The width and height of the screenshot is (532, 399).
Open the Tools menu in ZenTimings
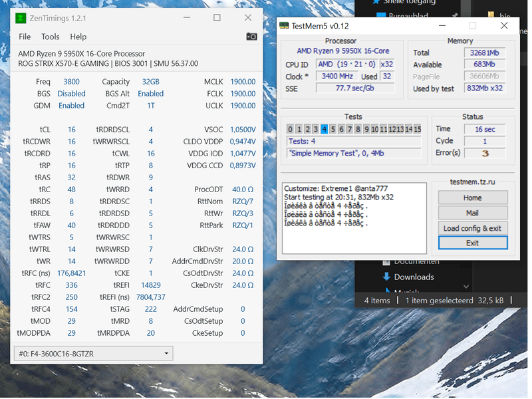click(x=51, y=37)
